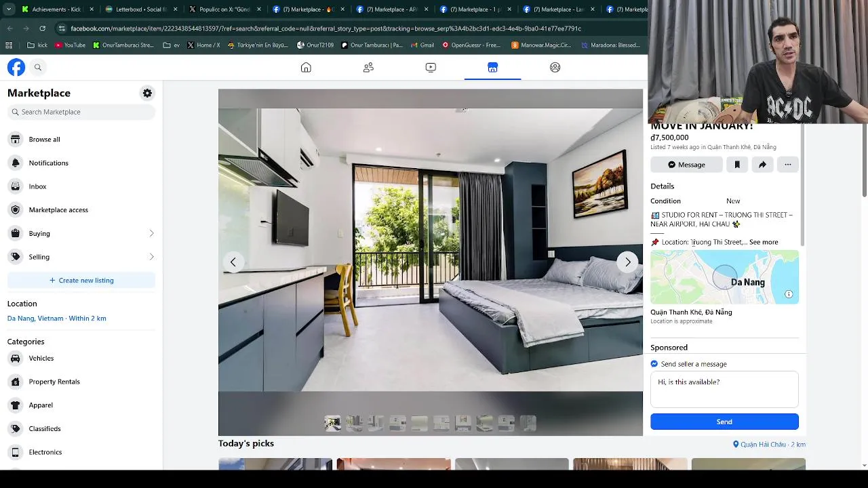Go to the Home feed icon
This screenshot has width=868, height=488.
(x=306, y=67)
